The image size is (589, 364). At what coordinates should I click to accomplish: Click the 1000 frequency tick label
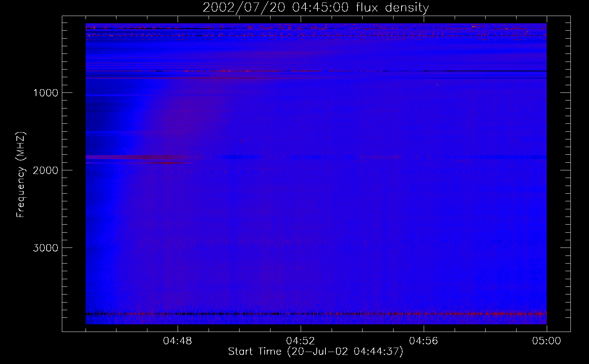pos(46,93)
